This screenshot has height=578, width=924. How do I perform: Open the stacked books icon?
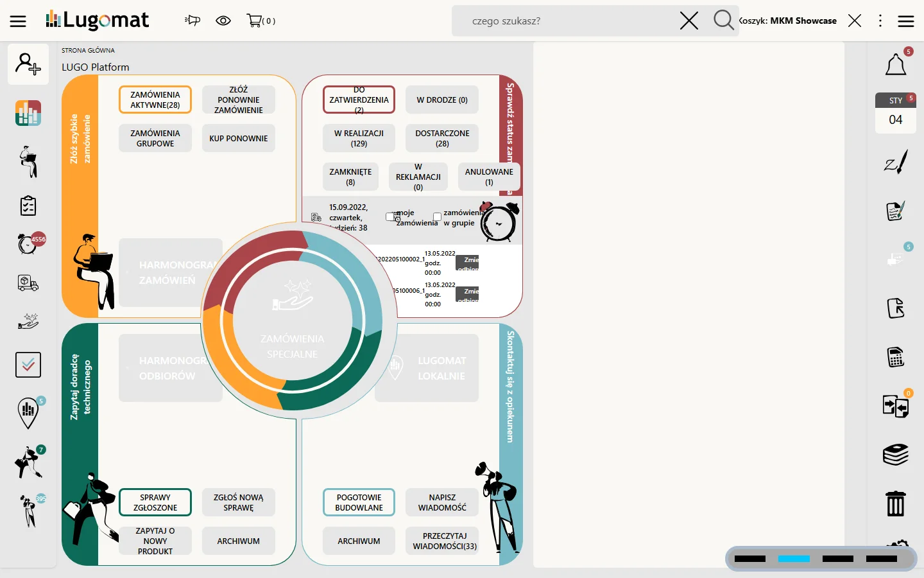896,455
